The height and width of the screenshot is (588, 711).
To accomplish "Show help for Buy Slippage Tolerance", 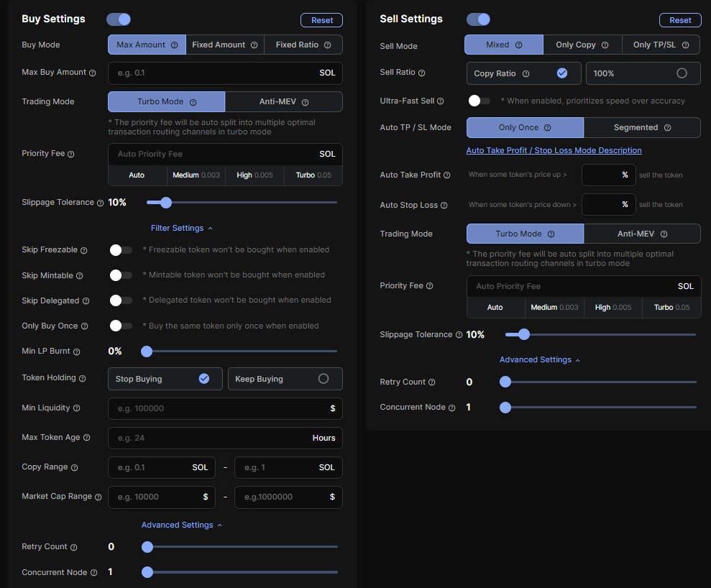I will (x=100, y=203).
